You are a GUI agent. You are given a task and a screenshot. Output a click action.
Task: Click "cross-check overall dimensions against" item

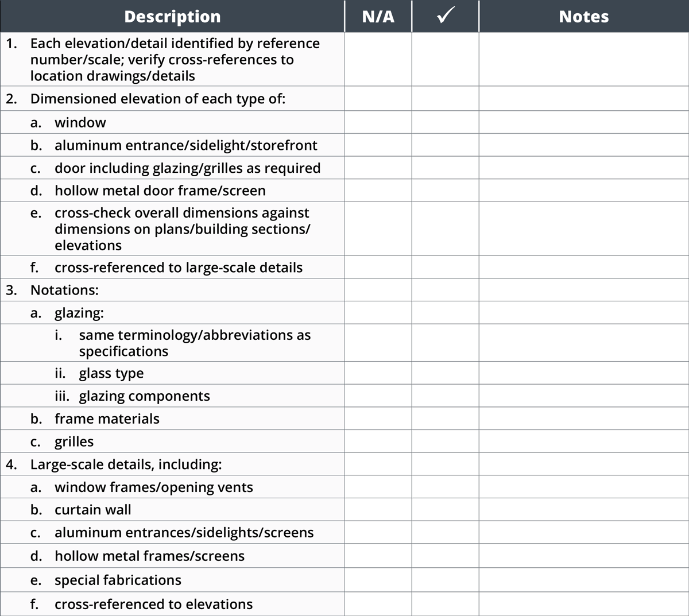[183, 228]
